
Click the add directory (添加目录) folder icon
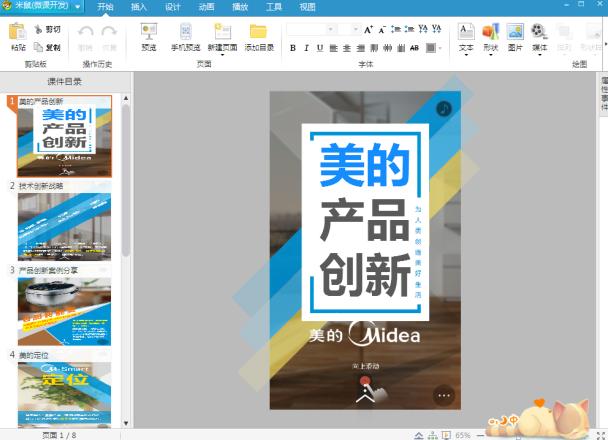pos(259,32)
